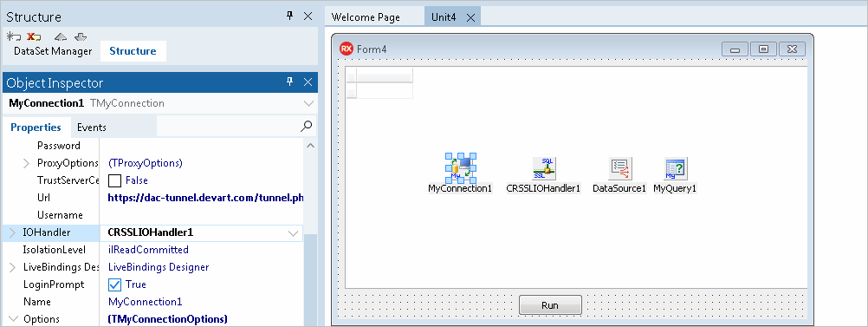Switch to the Structure tab
868x327 pixels.
(x=133, y=51)
